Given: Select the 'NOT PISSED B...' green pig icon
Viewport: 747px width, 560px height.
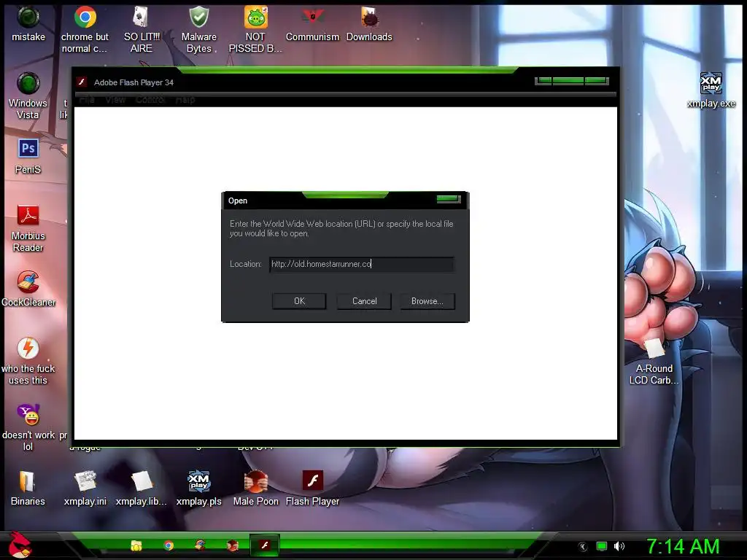Looking at the screenshot, I should (255, 29).
